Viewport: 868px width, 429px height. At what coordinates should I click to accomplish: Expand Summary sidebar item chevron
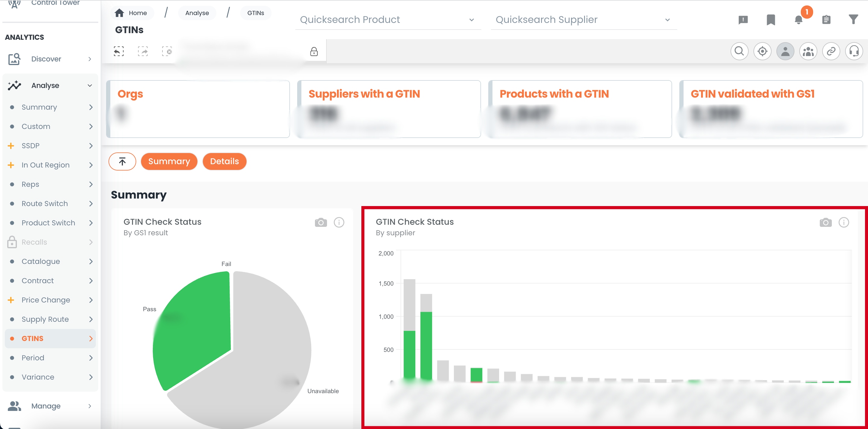point(91,107)
